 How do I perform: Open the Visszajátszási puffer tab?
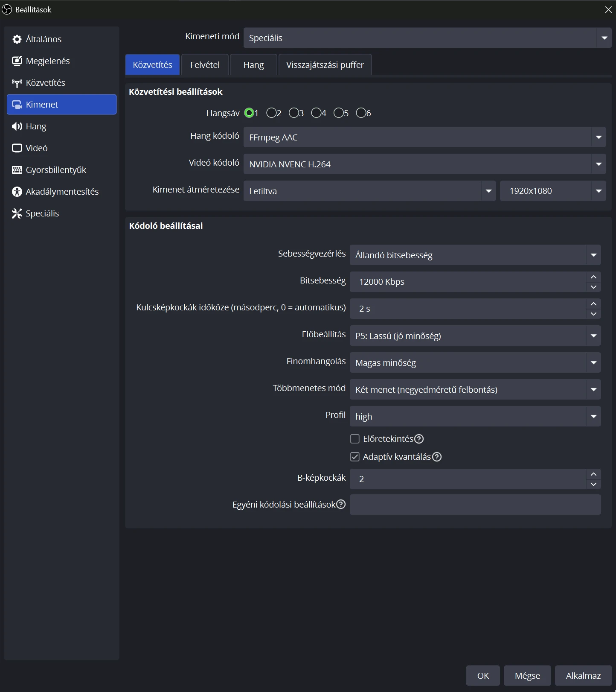[x=325, y=65]
